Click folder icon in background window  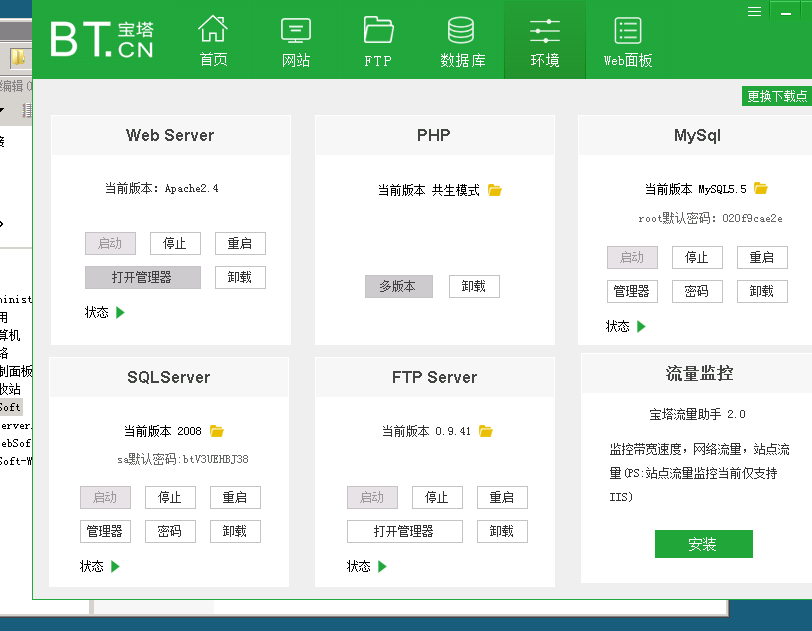pyautogui.click(x=19, y=57)
